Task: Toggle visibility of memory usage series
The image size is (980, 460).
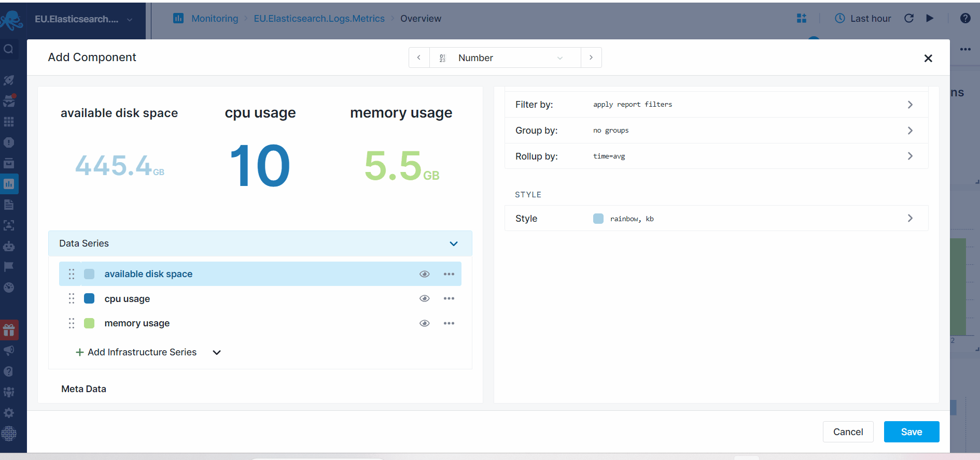Action: coord(425,323)
